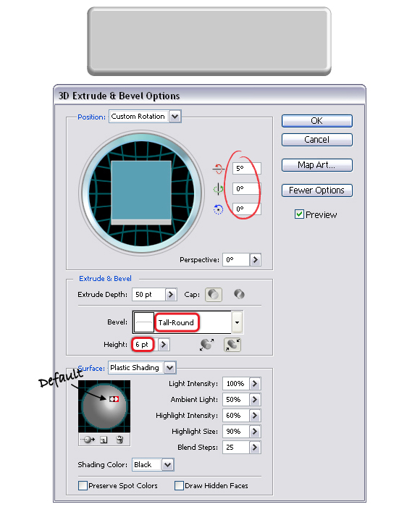Open the Position dropdown arrow

175,117
